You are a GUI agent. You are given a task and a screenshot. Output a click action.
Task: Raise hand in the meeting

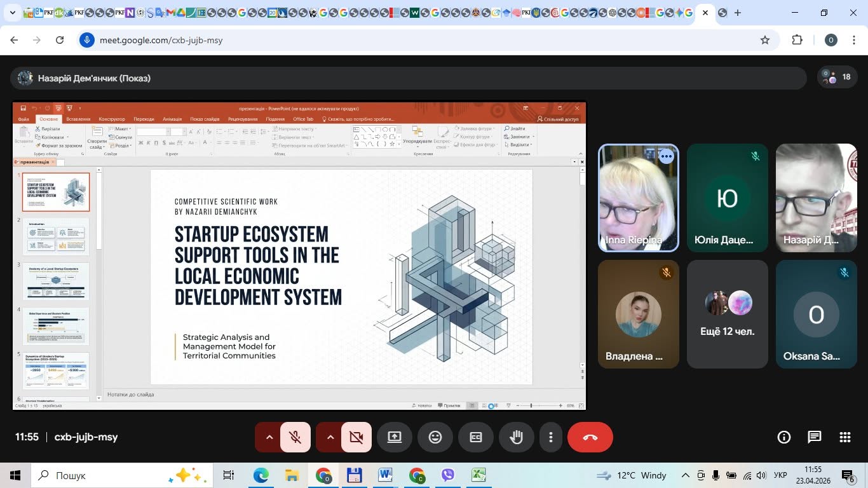[517, 437]
